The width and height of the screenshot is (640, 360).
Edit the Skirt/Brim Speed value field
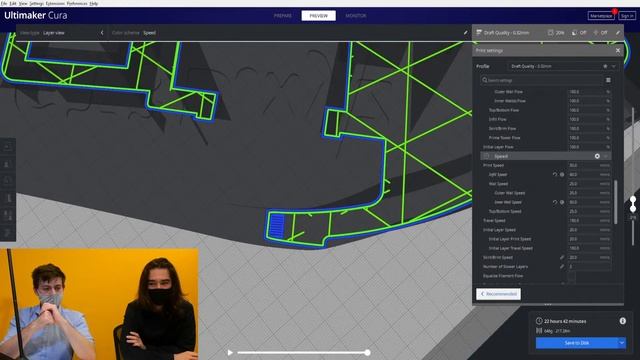(x=589, y=258)
